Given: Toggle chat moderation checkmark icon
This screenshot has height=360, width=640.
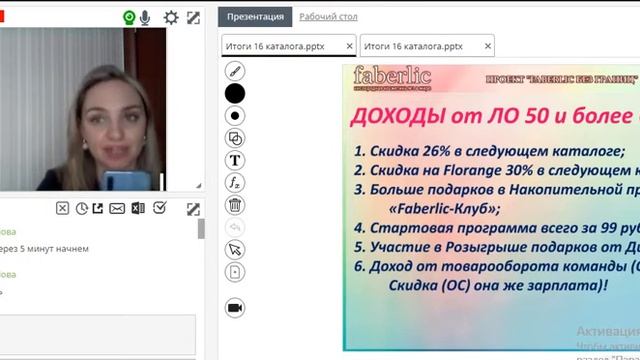Looking at the screenshot, I should [x=160, y=208].
